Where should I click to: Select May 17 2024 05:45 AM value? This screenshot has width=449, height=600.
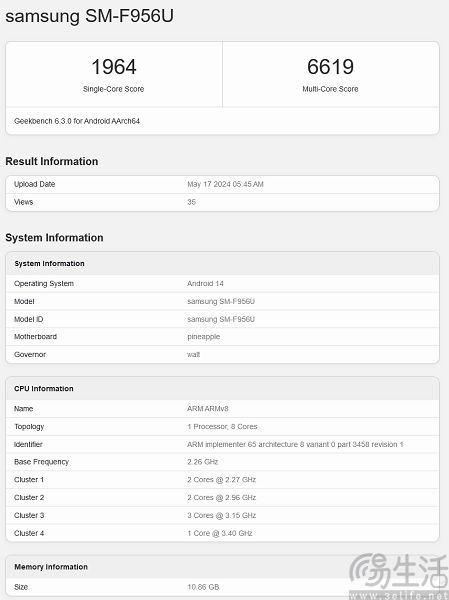tap(225, 184)
